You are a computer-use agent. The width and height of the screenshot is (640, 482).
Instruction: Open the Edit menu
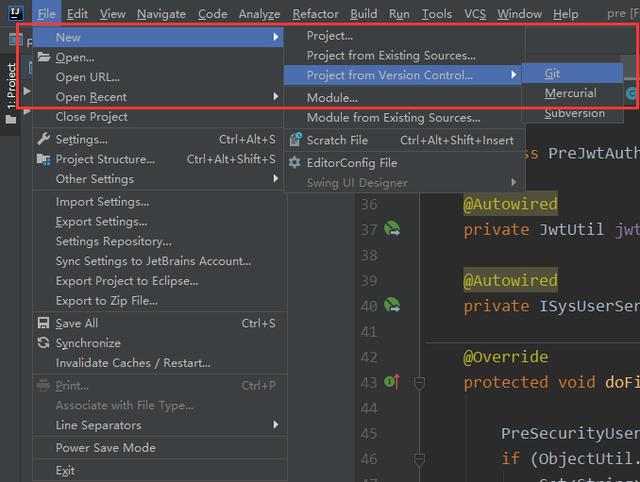pos(77,14)
